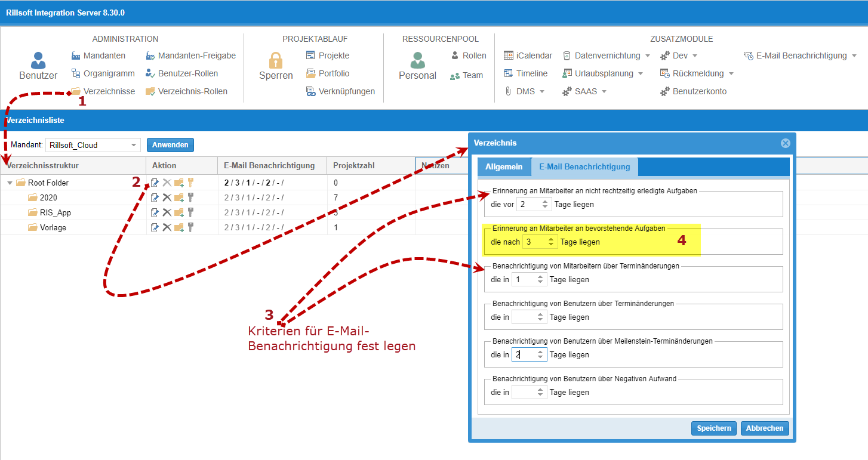Open the Timeline module

(x=525, y=73)
